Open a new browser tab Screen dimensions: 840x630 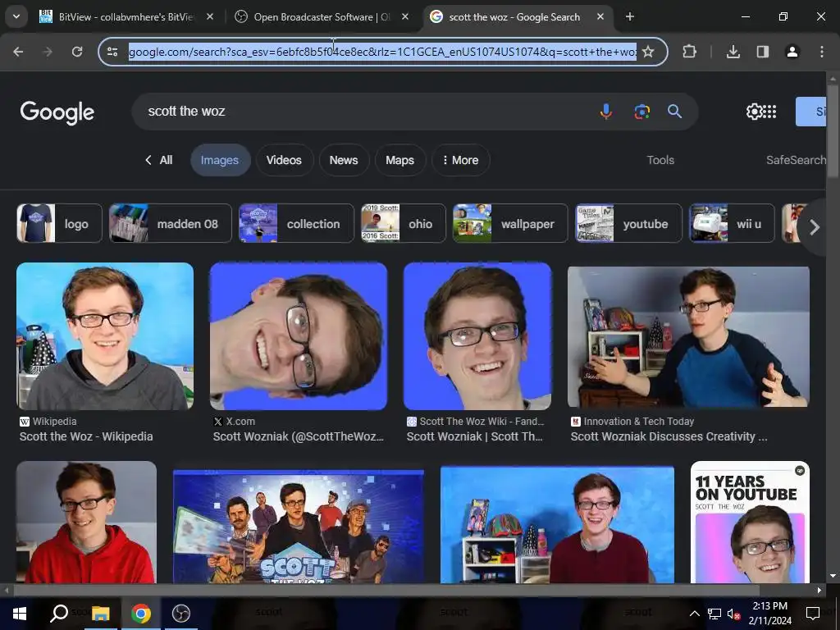coord(630,16)
